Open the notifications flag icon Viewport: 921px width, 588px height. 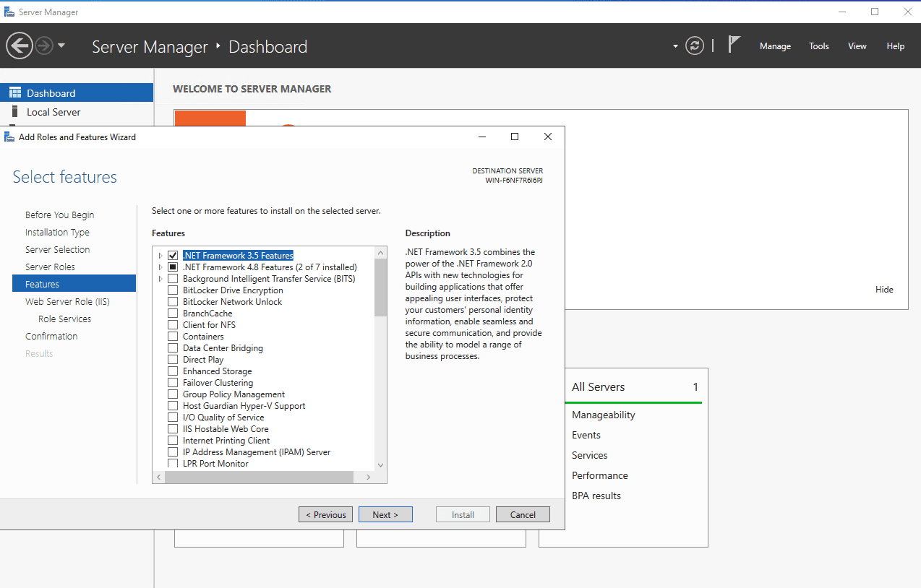(734, 45)
